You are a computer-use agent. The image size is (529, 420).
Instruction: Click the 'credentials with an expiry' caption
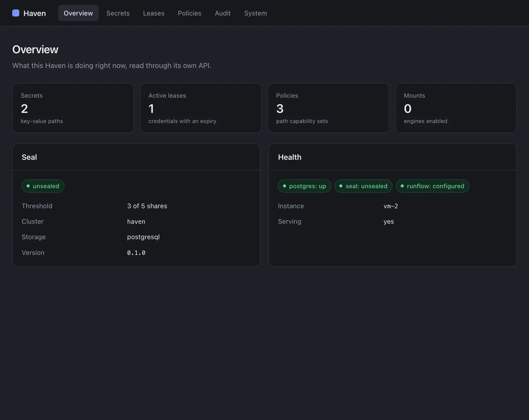(182, 121)
